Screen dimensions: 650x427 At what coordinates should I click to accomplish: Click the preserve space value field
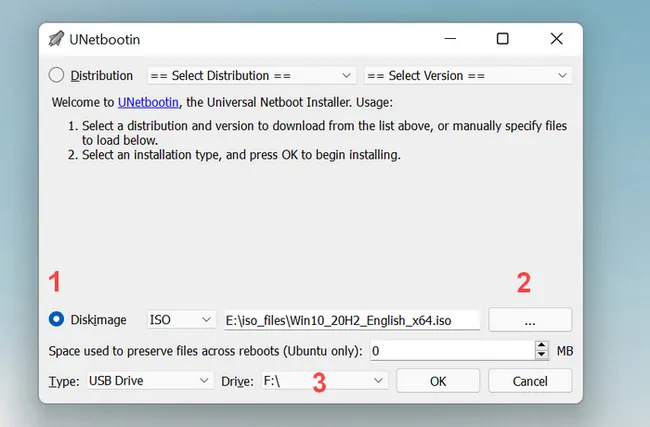(x=451, y=351)
